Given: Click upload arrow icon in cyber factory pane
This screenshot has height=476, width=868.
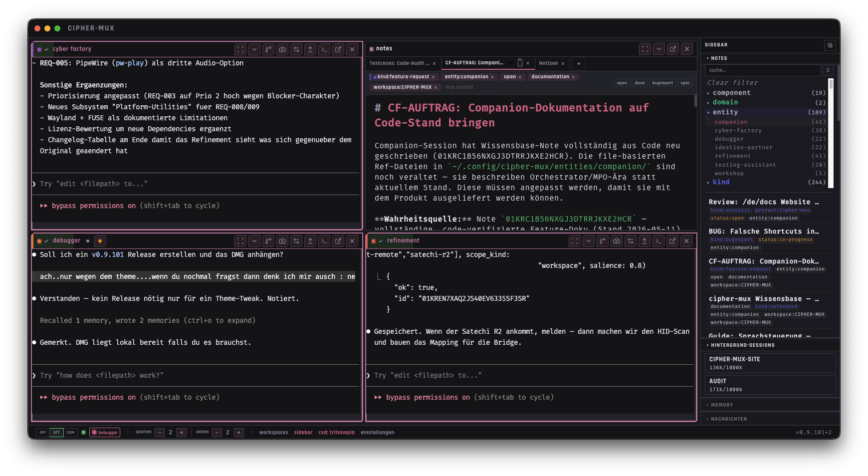Looking at the screenshot, I should pyautogui.click(x=310, y=49).
